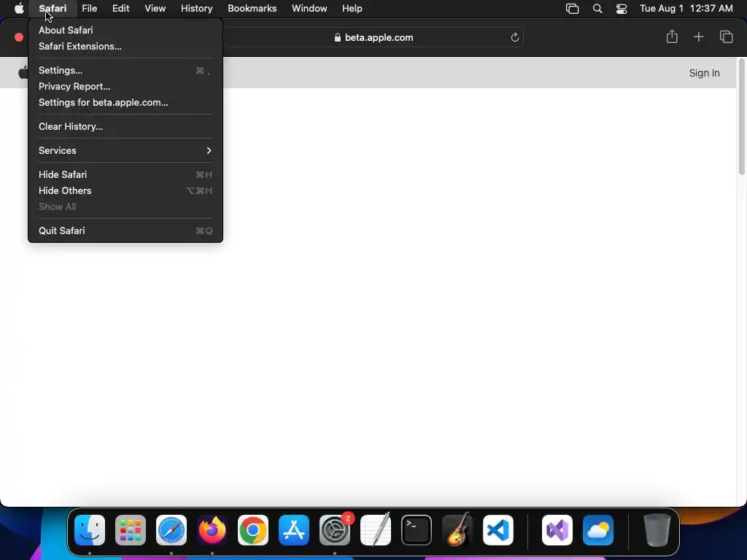Open Safari Extensions… menu item
This screenshot has width=747, height=560.
coord(125,46)
